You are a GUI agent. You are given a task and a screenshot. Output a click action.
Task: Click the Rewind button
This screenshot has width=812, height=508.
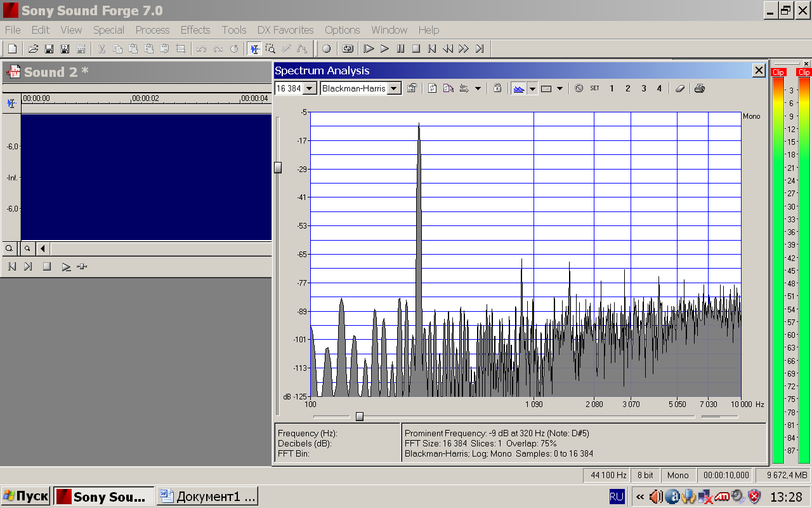click(x=448, y=49)
